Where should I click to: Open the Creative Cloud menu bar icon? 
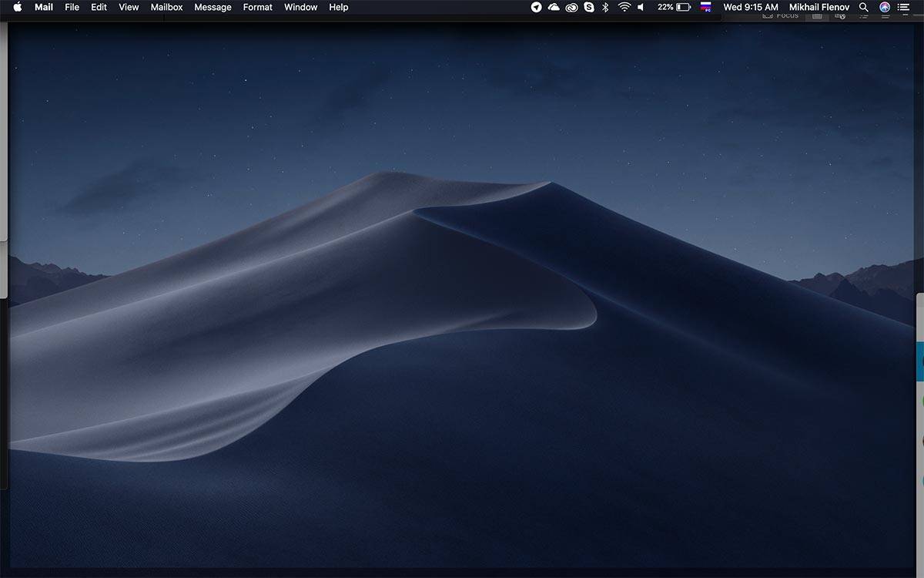point(571,7)
